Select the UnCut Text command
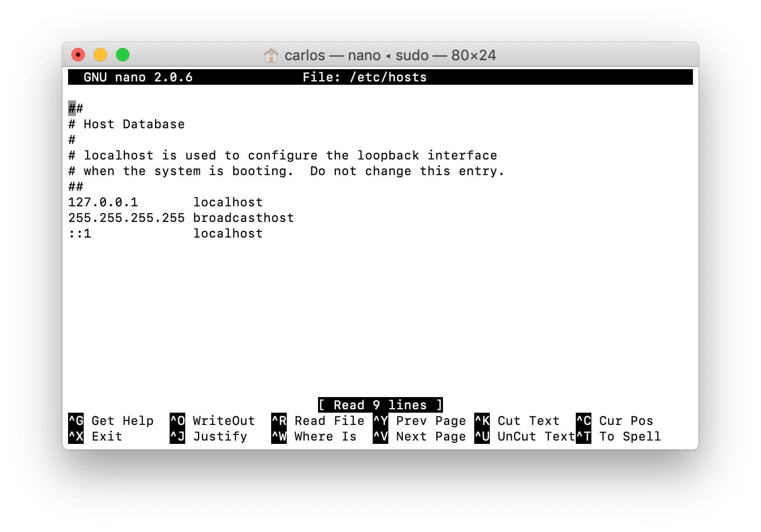This screenshot has height=532, width=761. (x=533, y=437)
